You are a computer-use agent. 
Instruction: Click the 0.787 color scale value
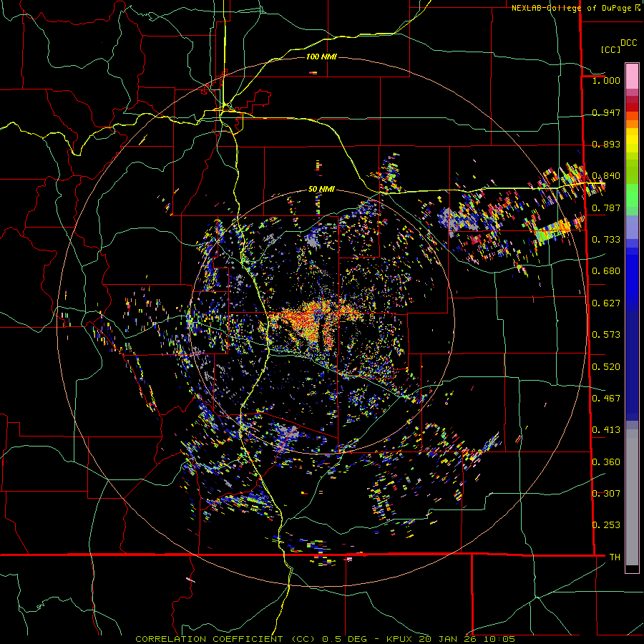[x=606, y=208]
